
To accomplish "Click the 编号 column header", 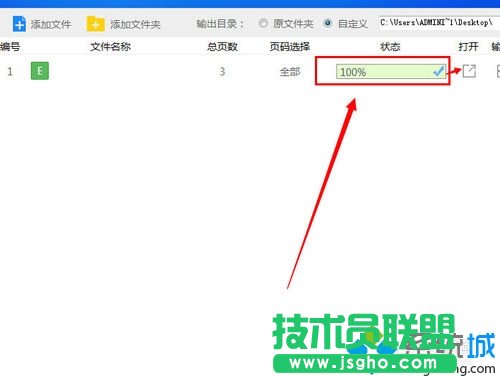I will point(10,46).
